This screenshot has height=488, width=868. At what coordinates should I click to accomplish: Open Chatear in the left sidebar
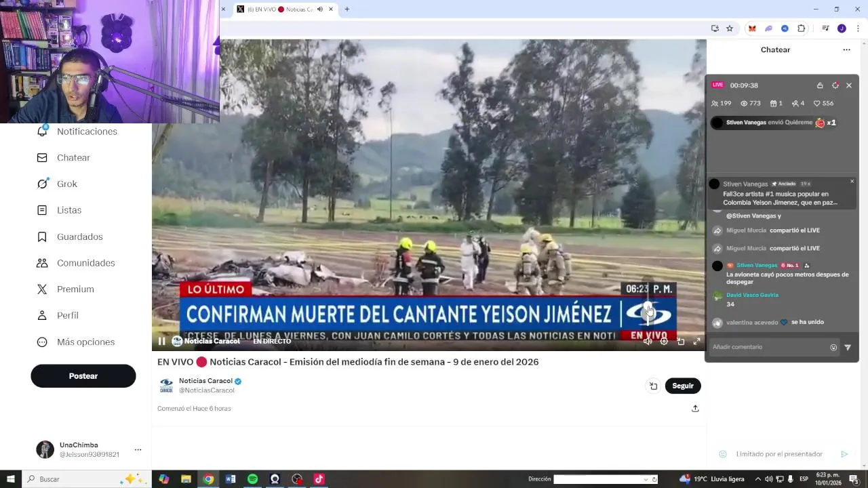(x=64, y=158)
